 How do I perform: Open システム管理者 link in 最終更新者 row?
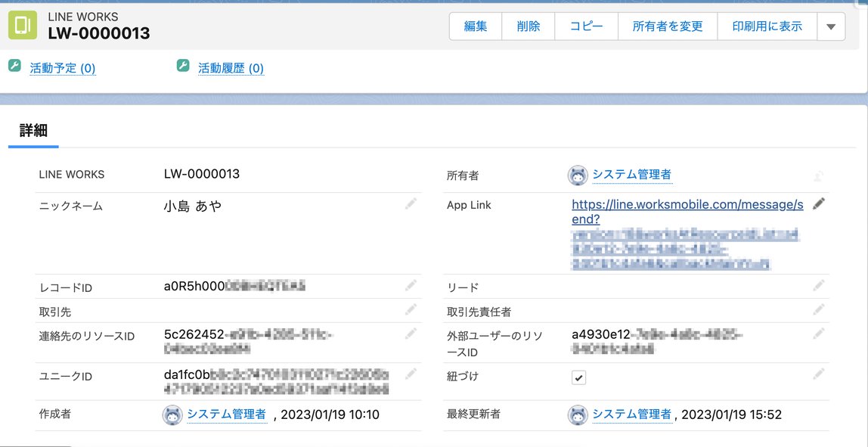[632, 414]
